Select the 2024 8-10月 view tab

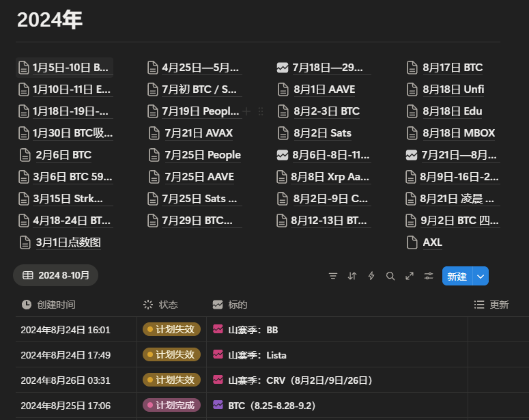tap(56, 275)
